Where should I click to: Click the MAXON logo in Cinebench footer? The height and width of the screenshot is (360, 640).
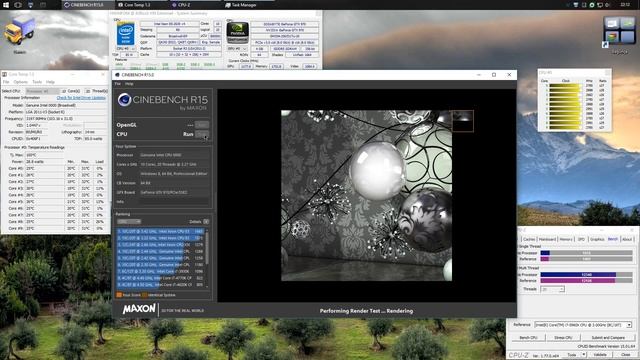point(139,309)
